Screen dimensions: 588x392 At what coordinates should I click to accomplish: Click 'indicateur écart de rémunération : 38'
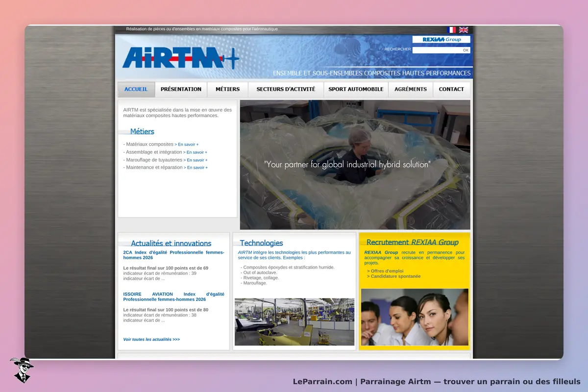pos(160,315)
